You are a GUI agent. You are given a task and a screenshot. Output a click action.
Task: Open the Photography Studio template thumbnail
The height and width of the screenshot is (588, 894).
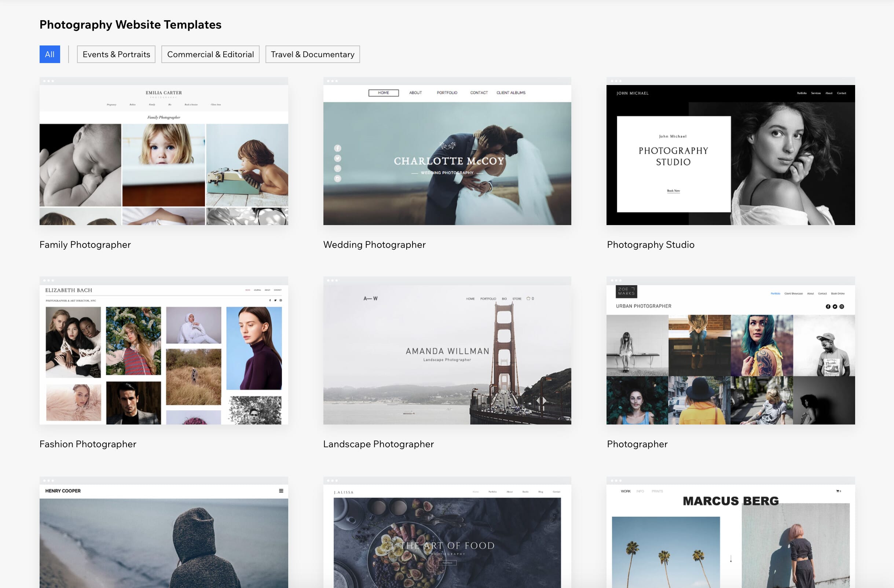pyautogui.click(x=730, y=151)
